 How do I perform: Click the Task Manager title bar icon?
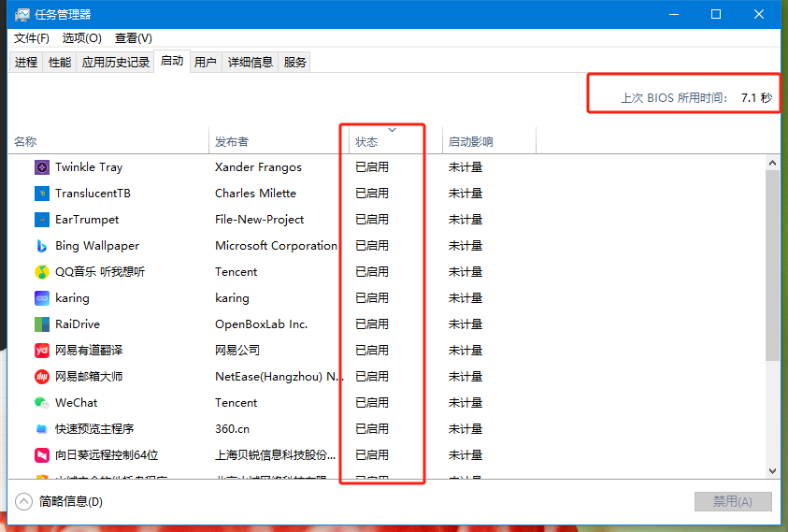tap(22, 15)
